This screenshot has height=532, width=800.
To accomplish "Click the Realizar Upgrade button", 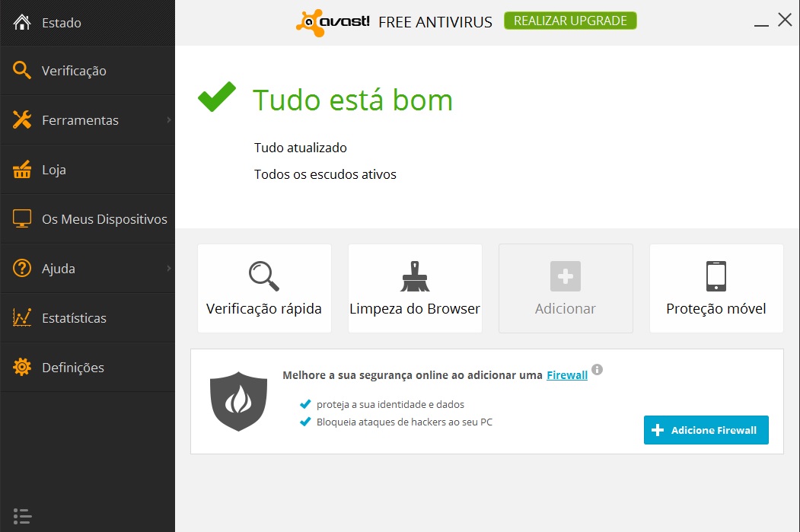I will click(x=570, y=21).
